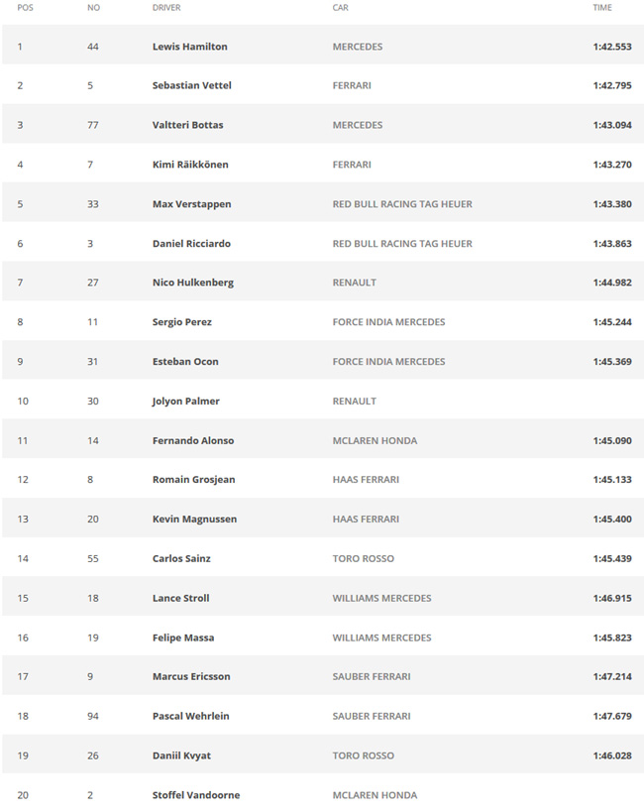This screenshot has height=812, width=644.
Task: Click the DRIVER column header
Action: [166, 8]
